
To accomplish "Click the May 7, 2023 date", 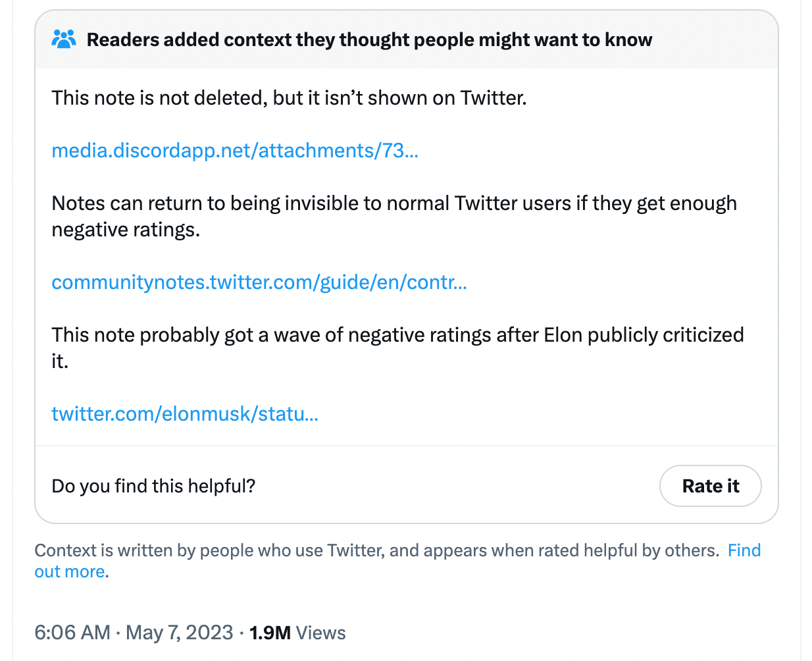I will 180,633.
